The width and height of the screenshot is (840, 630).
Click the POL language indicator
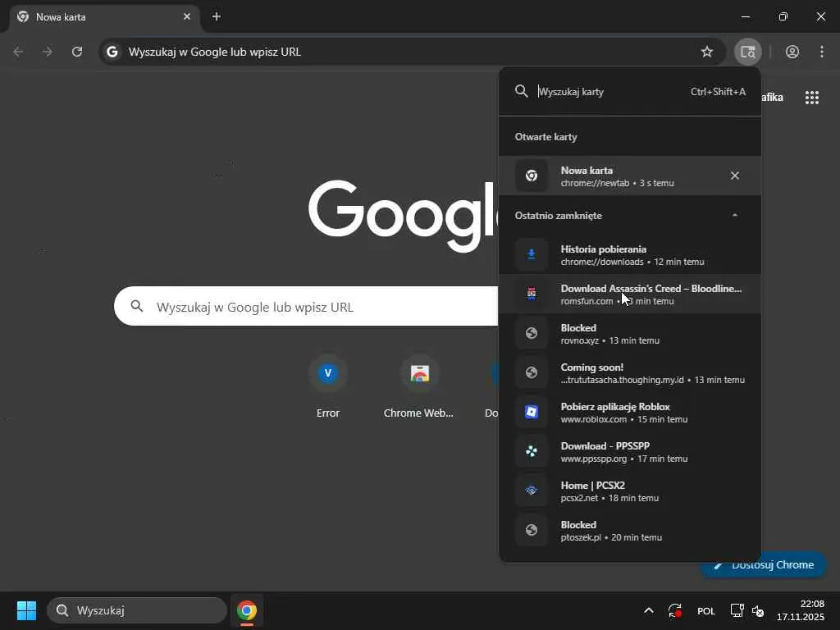point(706,610)
